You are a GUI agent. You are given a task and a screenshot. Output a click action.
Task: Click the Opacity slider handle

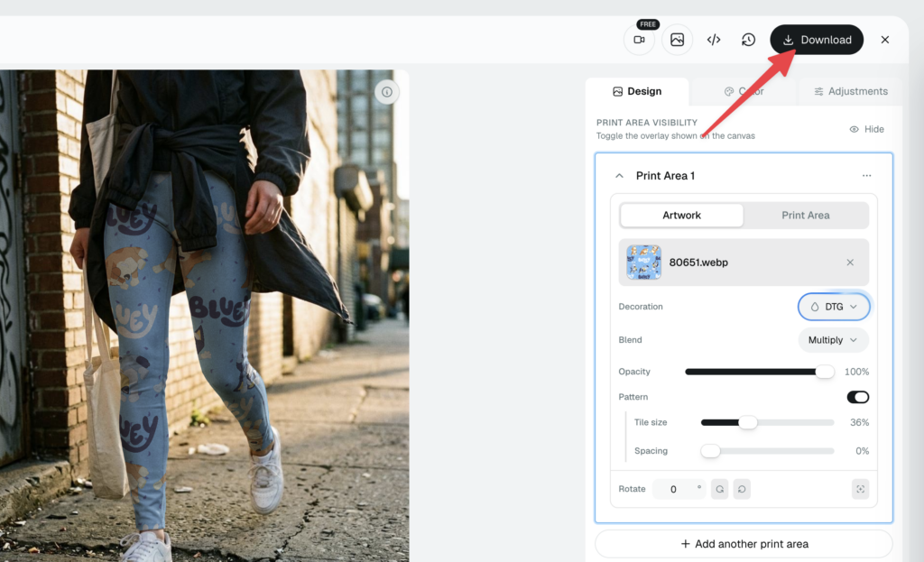825,372
